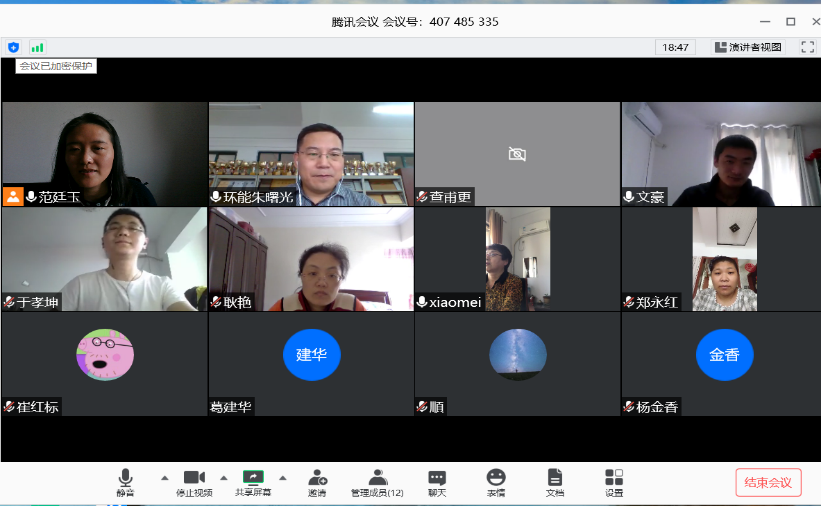Turn off camera with 停止视频
The image size is (821, 506).
[193, 482]
